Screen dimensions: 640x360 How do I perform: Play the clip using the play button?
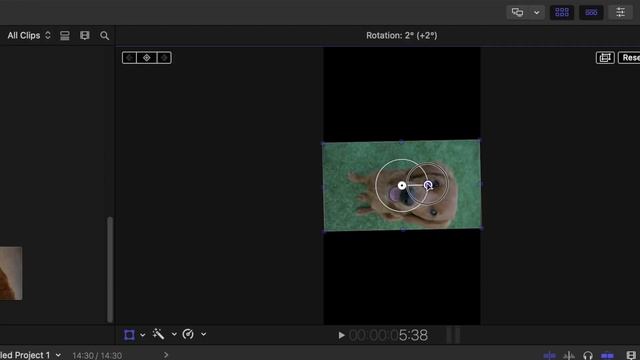[x=341, y=336]
